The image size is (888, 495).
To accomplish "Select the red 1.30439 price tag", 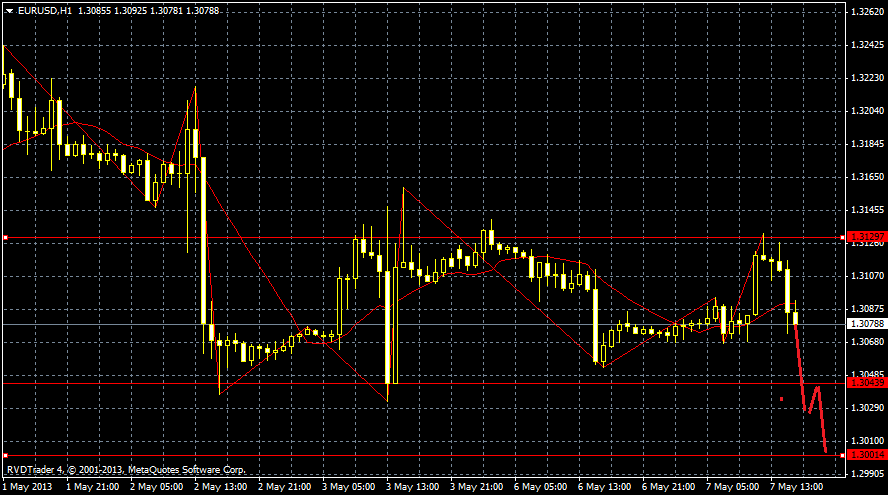I will (866, 383).
